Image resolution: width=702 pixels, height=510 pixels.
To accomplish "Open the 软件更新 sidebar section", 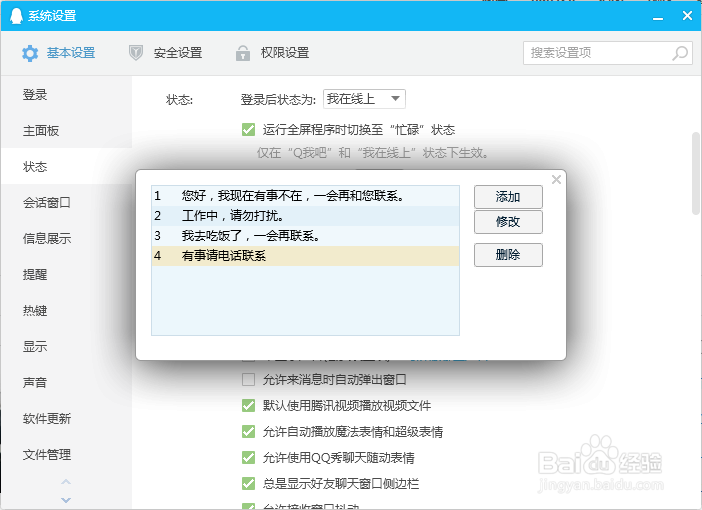I will pyautogui.click(x=66, y=419).
